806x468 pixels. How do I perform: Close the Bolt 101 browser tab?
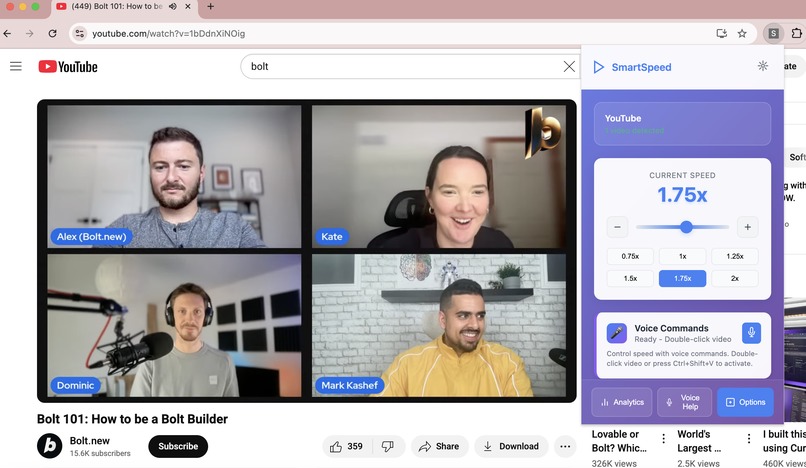click(188, 6)
